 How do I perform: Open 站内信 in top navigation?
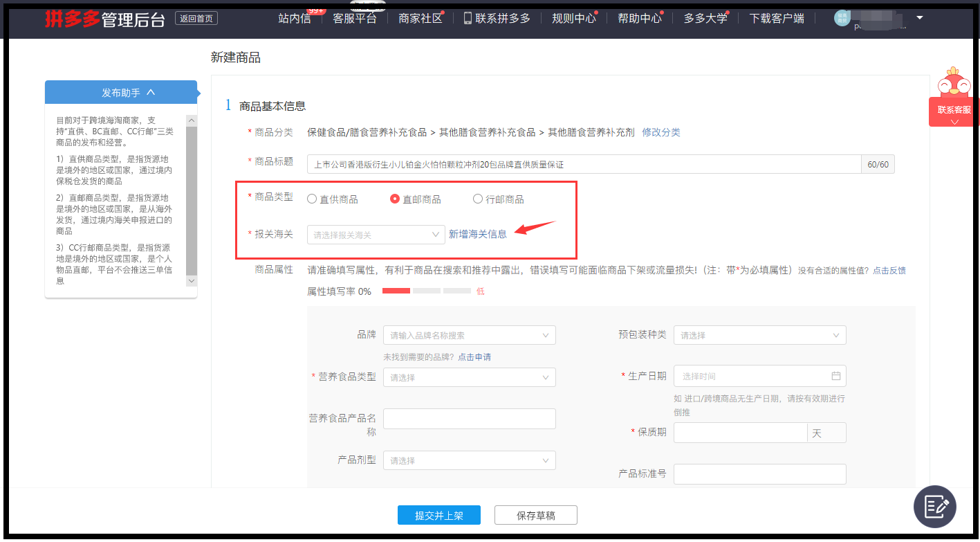tap(295, 19)
